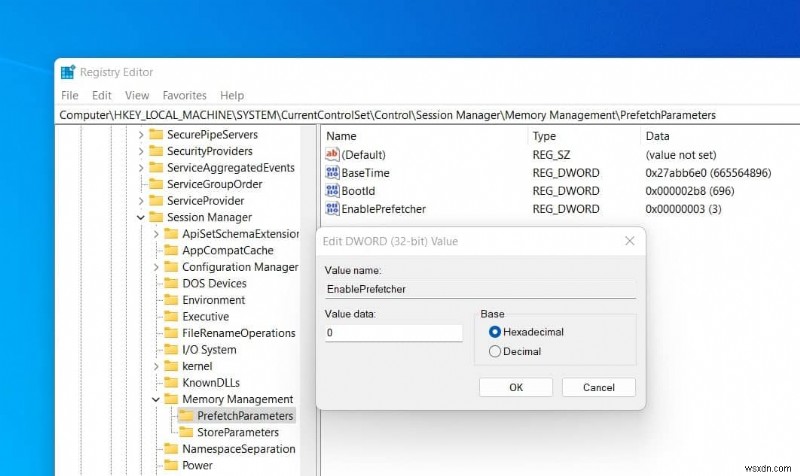Click the REG_SZ type of (Default)
Viewport: 800px width, 476px height.
point(551,155)
